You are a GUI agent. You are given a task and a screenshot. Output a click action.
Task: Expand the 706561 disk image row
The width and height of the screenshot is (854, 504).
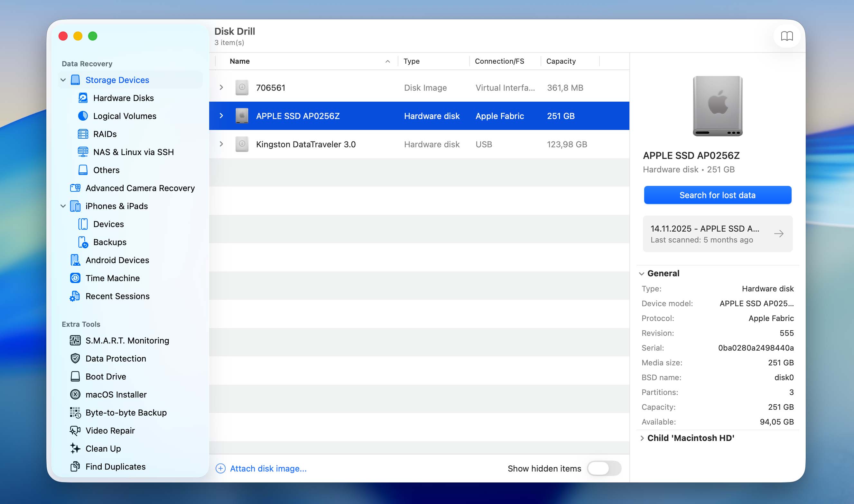tap(221, 87)
